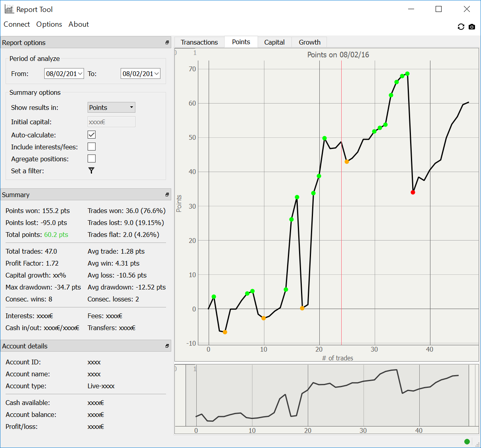
Task: Click the orange marker near trade 3
Action: click(x=225, y=332)
